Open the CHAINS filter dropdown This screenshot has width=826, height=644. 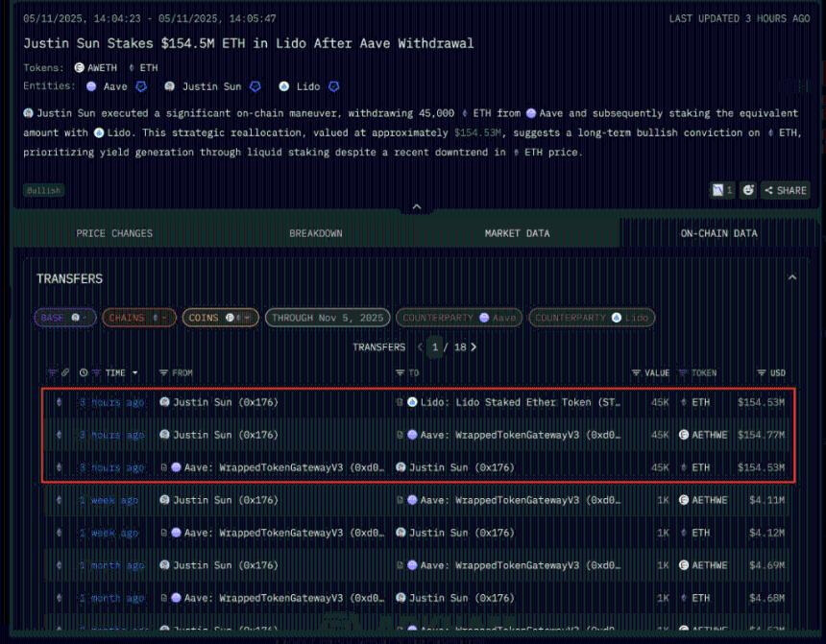point(138,317)
